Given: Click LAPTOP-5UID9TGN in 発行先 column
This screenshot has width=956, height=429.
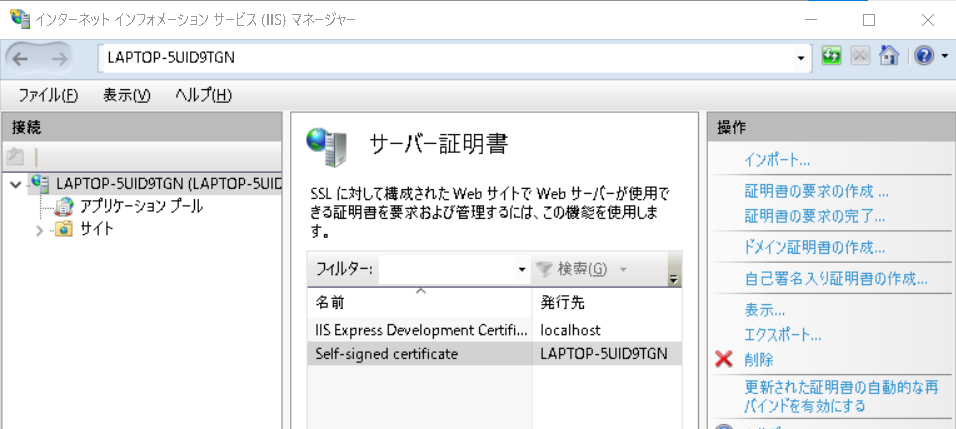Looking at the screenshot, I should coord(604,353).
